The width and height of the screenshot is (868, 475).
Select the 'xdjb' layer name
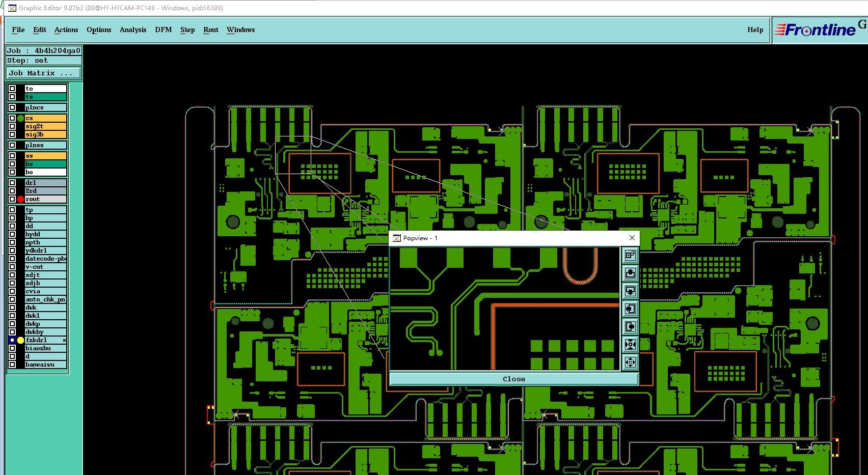(46, 283)
